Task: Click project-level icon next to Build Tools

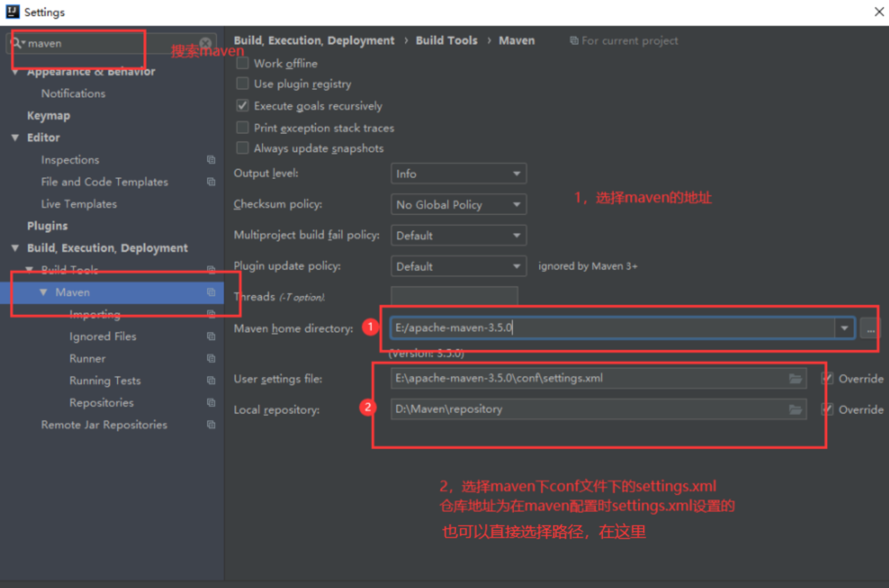Action: (211, 270)
